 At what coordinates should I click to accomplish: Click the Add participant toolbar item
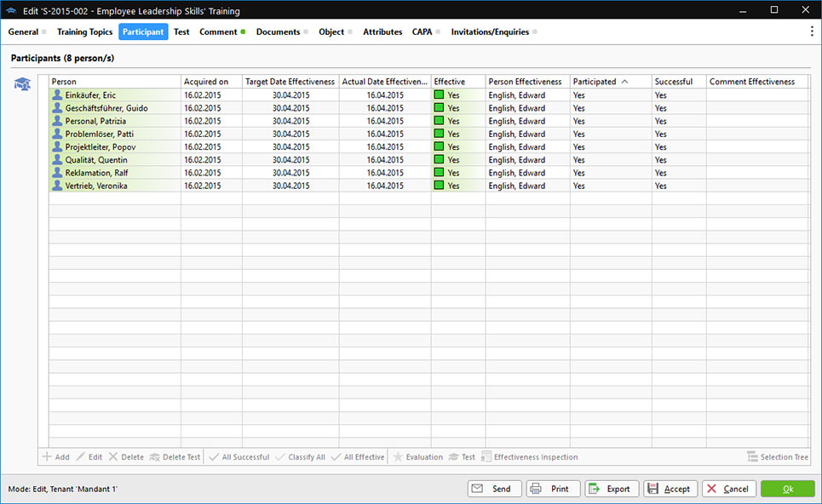(x=56, y=457)
